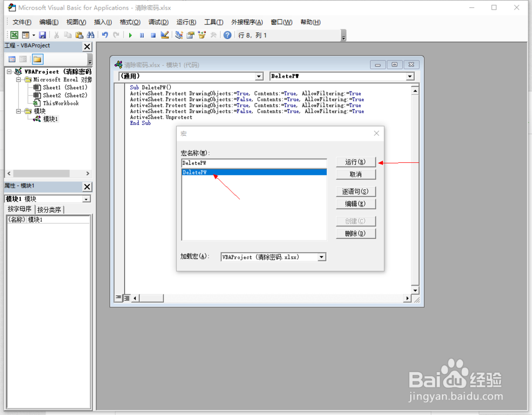Click the View Microsoft Excel toolbar icon

coord(14,35)
